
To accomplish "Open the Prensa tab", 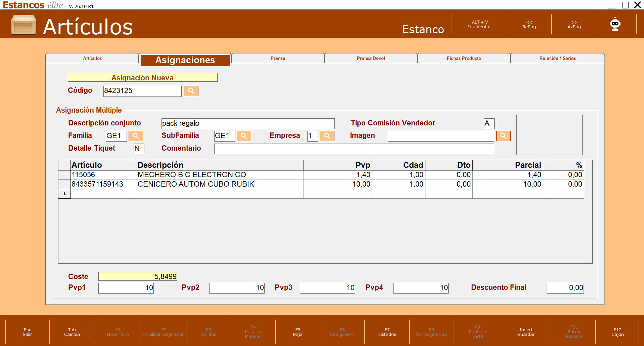I will tap(278, 58).
